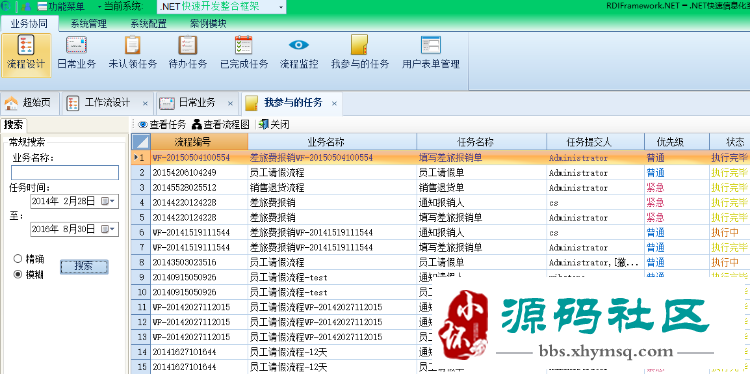Open the 功能菜单 dropdown menu
This screenshot has height=374, width=750.
click(x=60, y=7)
